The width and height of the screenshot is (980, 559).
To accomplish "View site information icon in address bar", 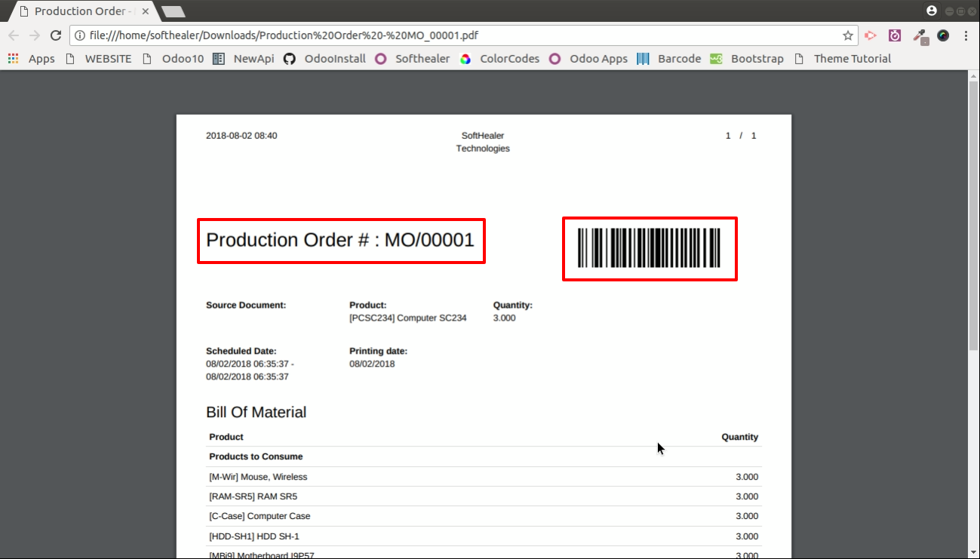I will point(80,35).
